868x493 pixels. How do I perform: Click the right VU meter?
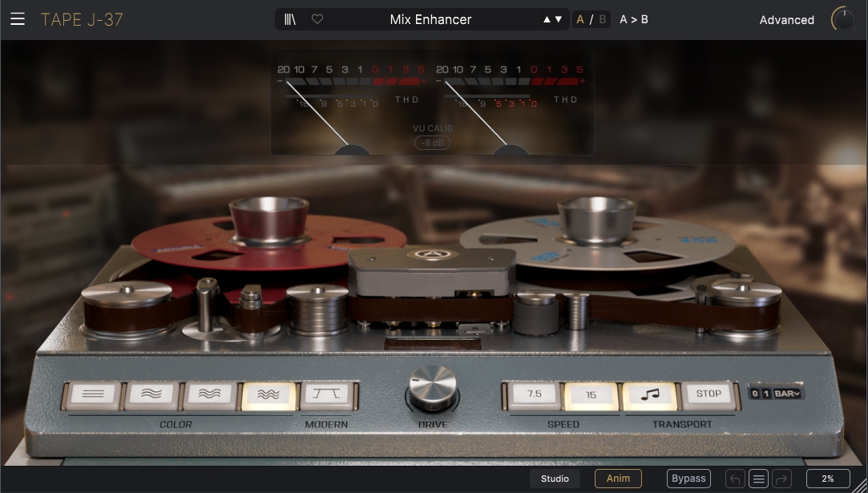[511, 108]
